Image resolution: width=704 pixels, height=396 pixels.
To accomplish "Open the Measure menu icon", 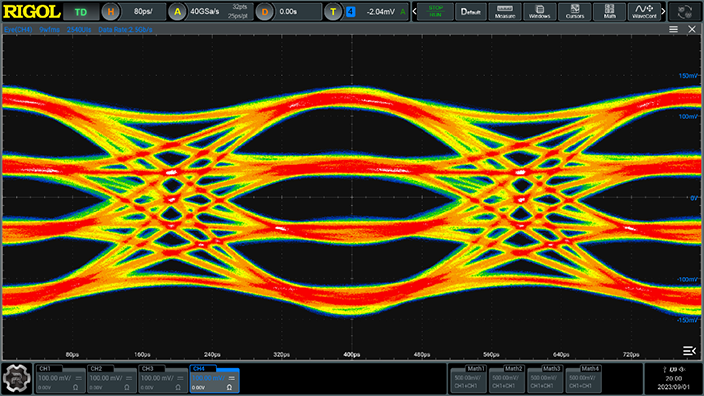I will point(505,12).
